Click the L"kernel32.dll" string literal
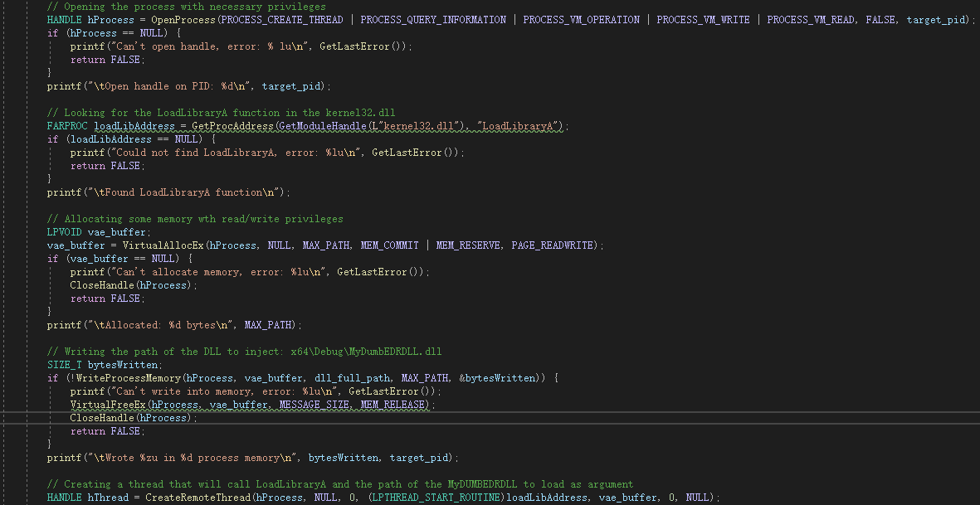980x505 pixels. (x=416, y=126)
